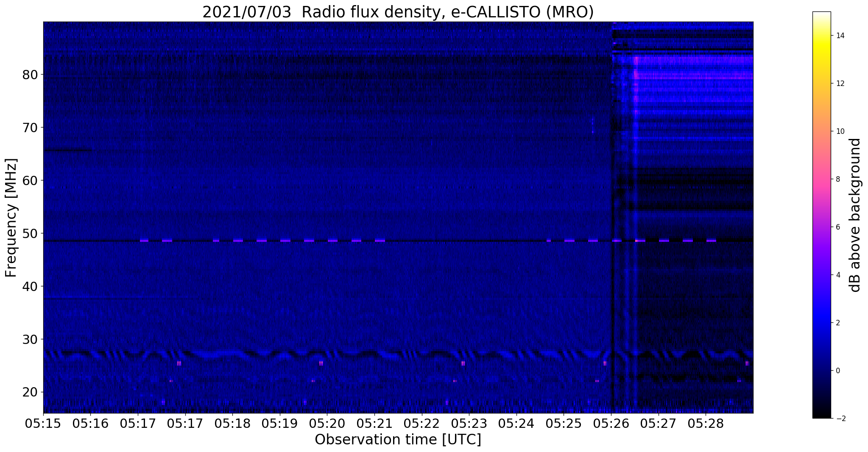Click the 40 tick on frequency axis
Viewport: 868px width, 452px height.
coord(30,286)
